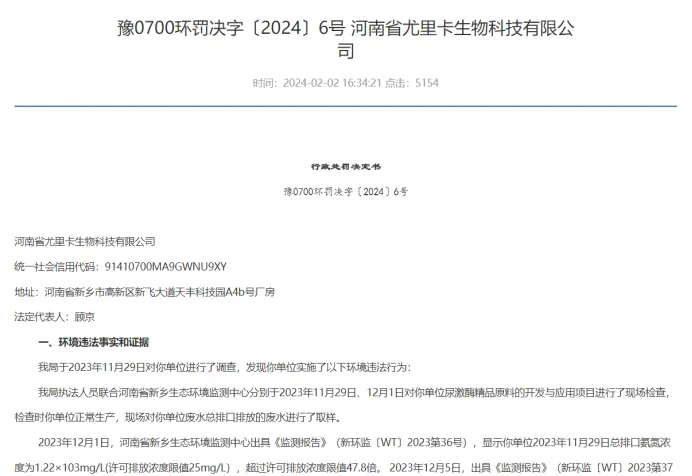The width and height of the screenshot is (692, 476).
Task: Click the section heading '一、环境违法事实和证据'
Action: tap(94, 342)
